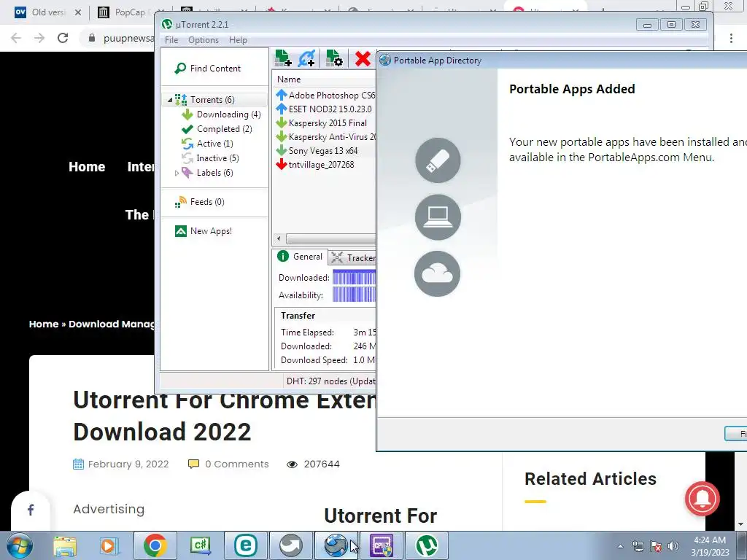This screenshot has width=747, height=560.
Task: Open the CPU-Z icon in the taskbar
Action: click(382, 545)
